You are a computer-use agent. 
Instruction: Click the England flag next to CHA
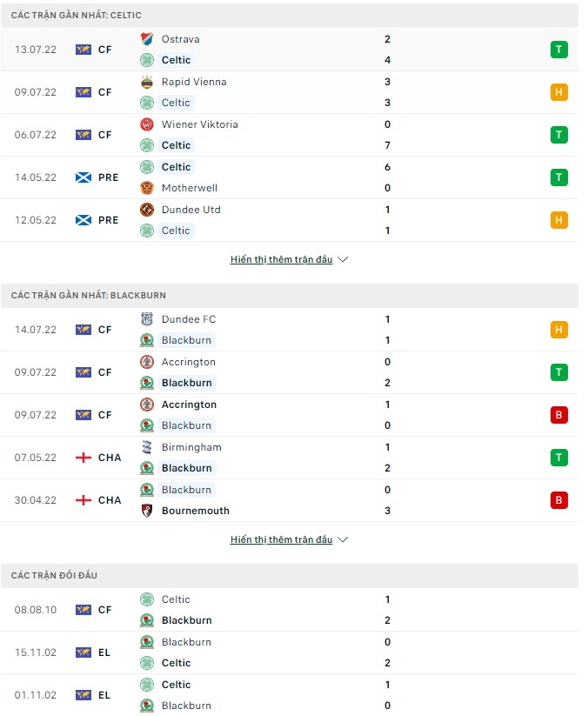coord(82,457)
